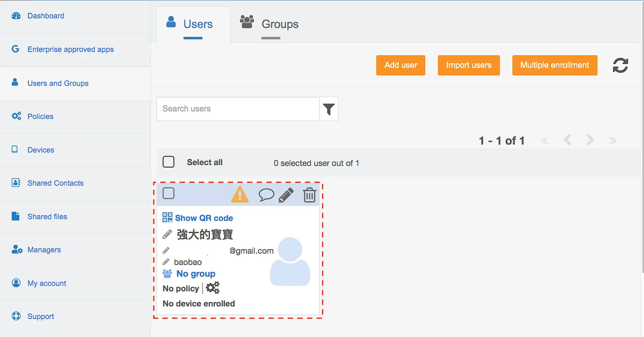Tick the Select all checkbox

click(169, 162)
